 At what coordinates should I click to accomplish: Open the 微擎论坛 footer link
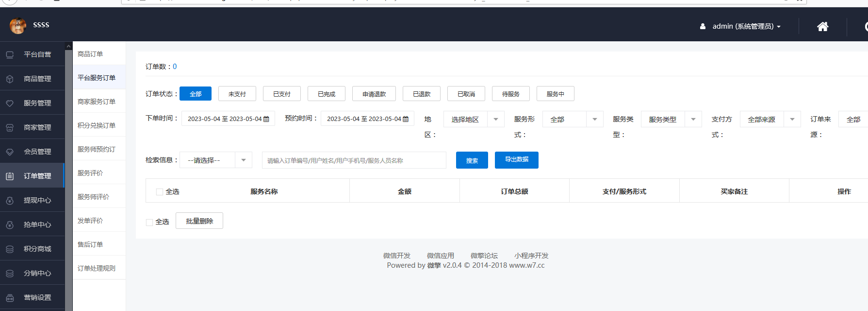[x=484, y=256]
